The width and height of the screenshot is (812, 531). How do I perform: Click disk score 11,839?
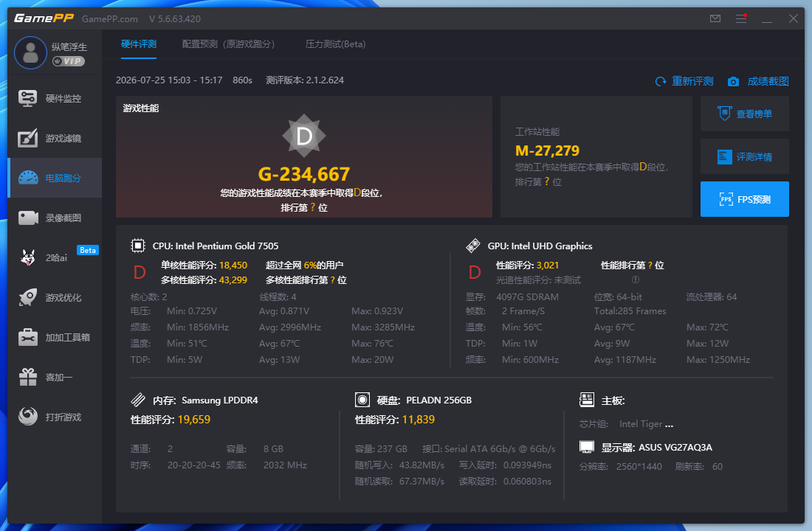pyautogui.click(x=419, y=419)
